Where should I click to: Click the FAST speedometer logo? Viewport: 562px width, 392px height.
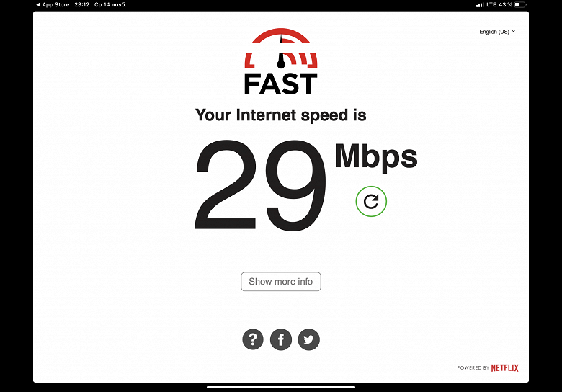point(281,61)
